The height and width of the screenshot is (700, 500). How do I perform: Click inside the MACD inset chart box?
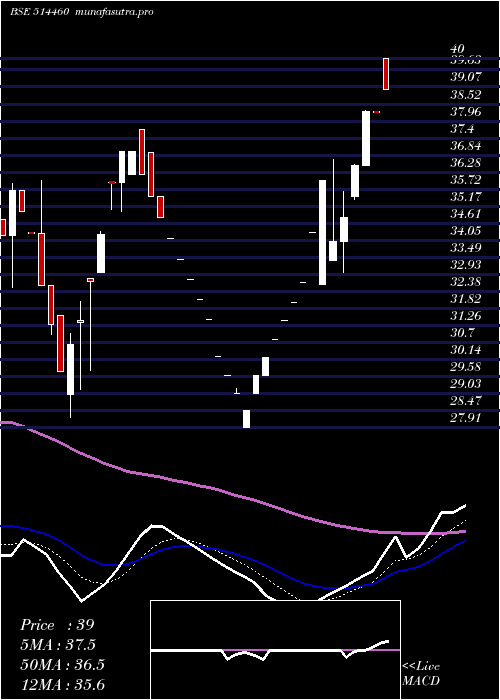click(275, 650)
